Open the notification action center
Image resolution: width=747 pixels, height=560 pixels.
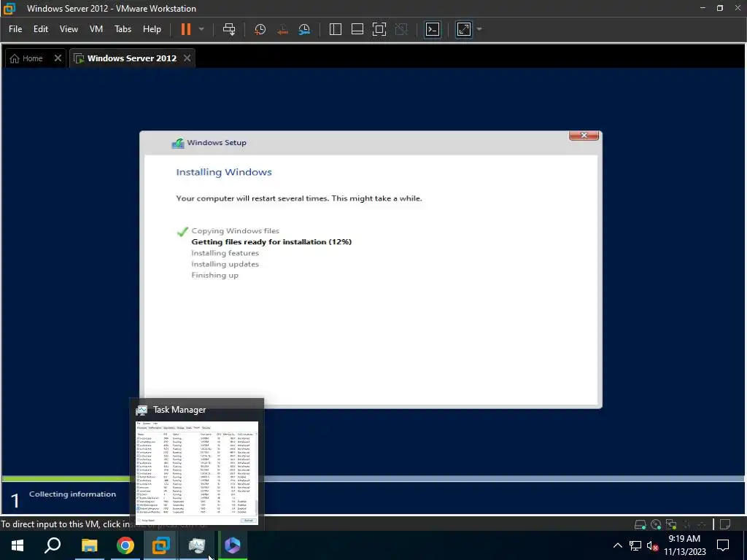tap(723, 545)
